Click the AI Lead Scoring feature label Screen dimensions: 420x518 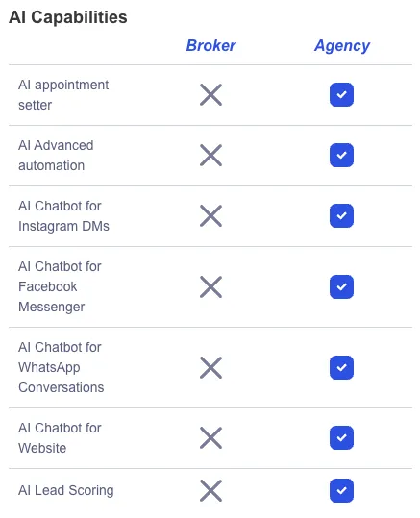[x=66, y=490]
